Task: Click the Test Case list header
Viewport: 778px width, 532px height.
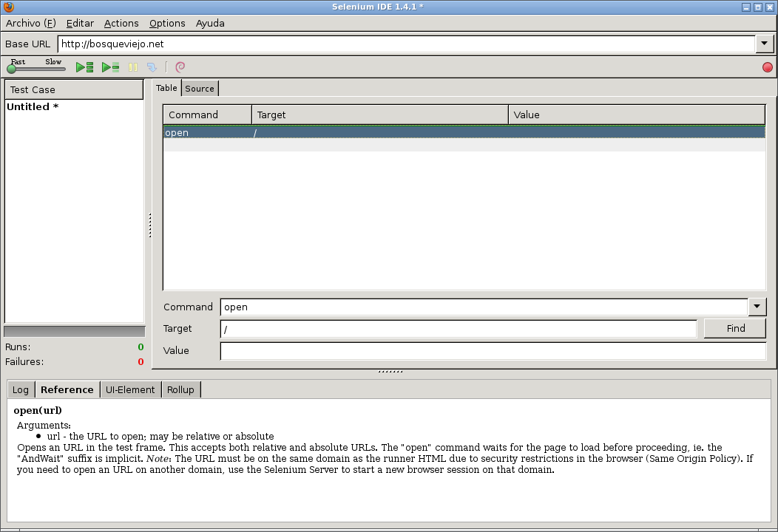Action: point(74,89)
